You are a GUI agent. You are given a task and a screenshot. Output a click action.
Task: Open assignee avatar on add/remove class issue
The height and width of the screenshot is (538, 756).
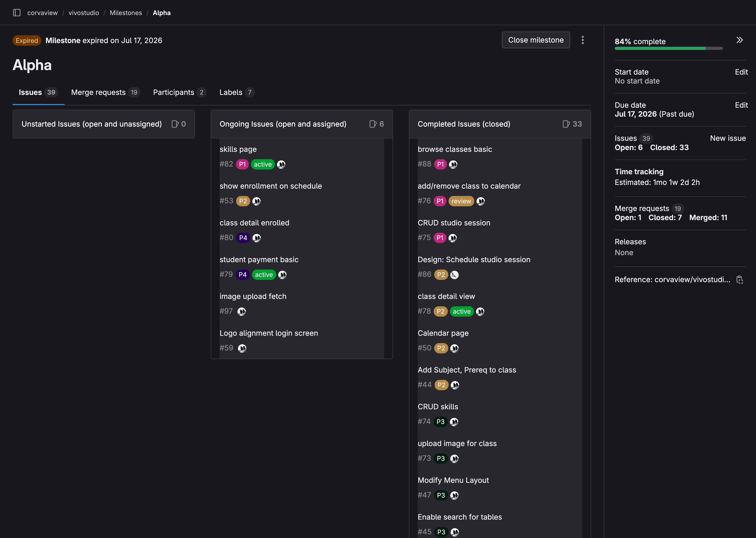(481, 201)
